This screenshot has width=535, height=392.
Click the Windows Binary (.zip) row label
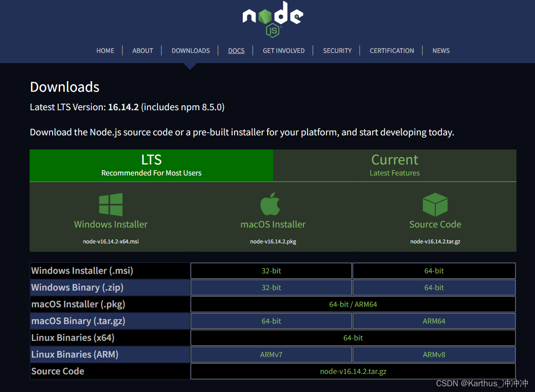[x=77, y=287]
